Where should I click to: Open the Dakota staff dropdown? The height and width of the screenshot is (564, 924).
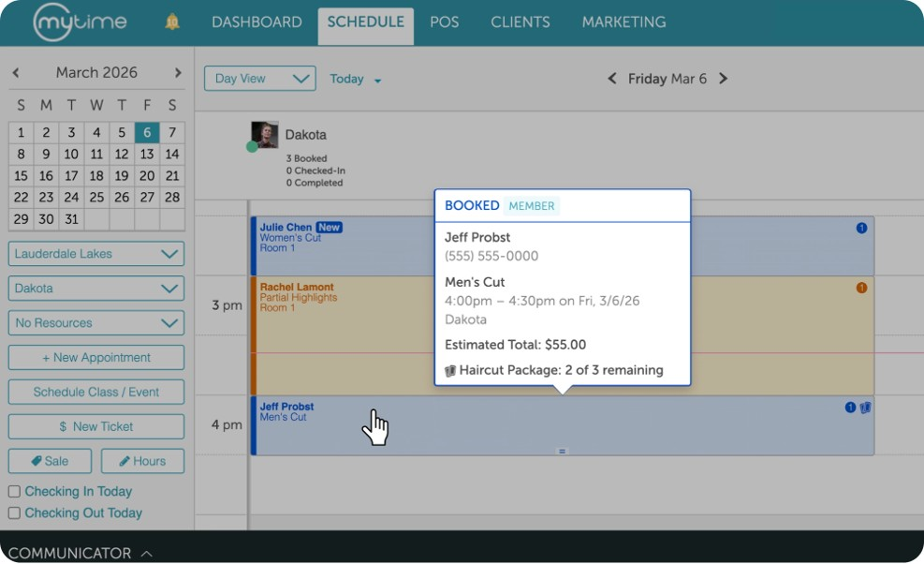(96, 289)
